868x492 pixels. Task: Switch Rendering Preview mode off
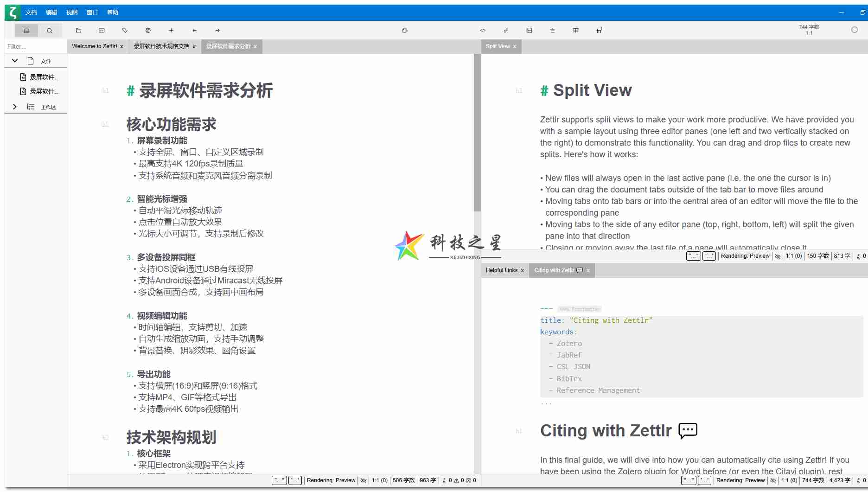331,480
